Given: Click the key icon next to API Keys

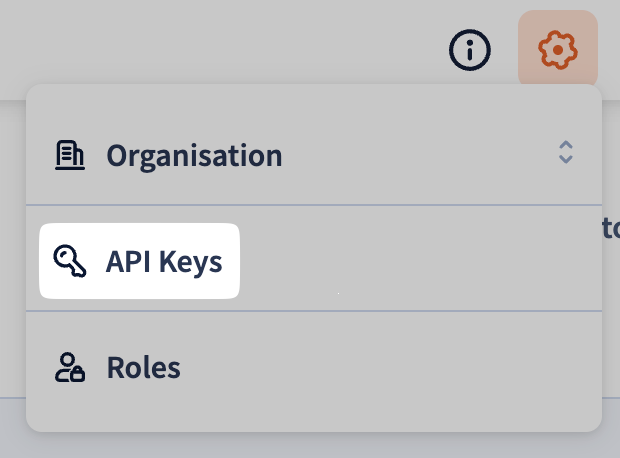Looking at the screenshot, I should (70, 261).
